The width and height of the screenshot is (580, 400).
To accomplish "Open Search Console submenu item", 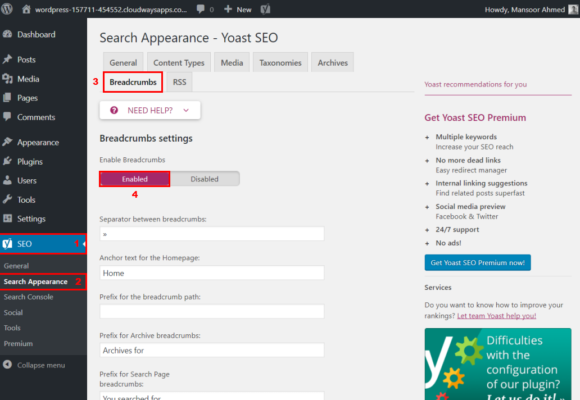I will tap(28, 297).
